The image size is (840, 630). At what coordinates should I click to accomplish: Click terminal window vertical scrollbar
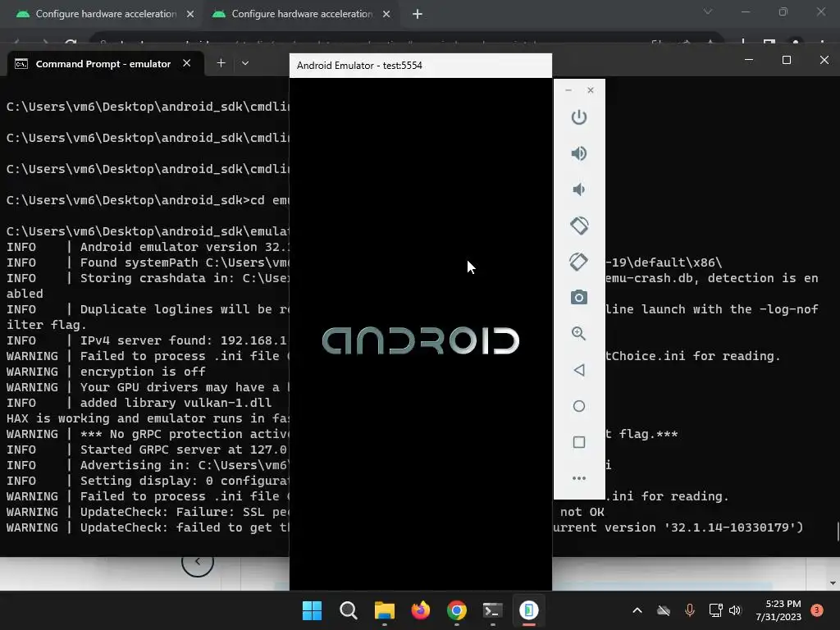click(838, 532)
